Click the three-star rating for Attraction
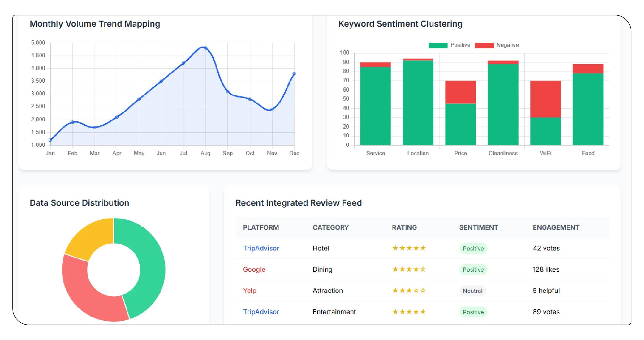Image resolution: width=644 pixels, height=340 pixels. pos(409,291)
